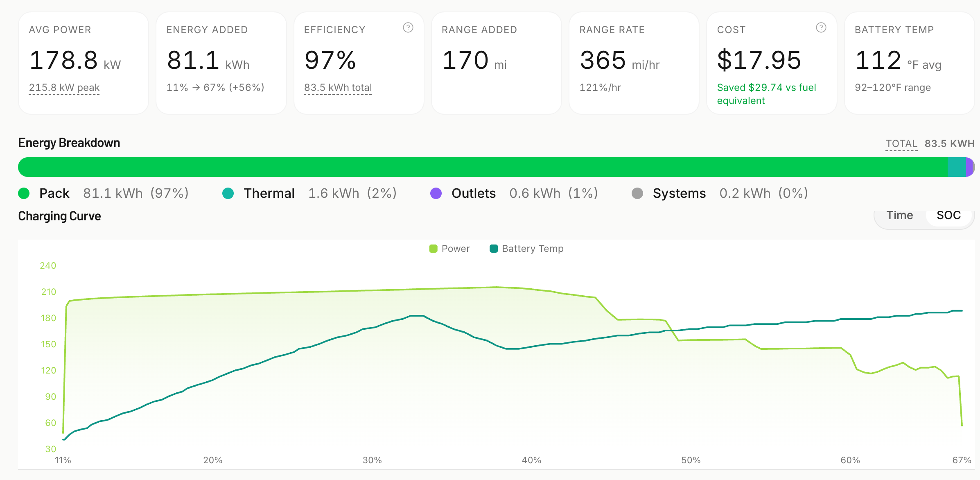The width and height of the screenshot is (980, 480).
Task: Click the '81.1' energy added value
Action: coord(193,60)
